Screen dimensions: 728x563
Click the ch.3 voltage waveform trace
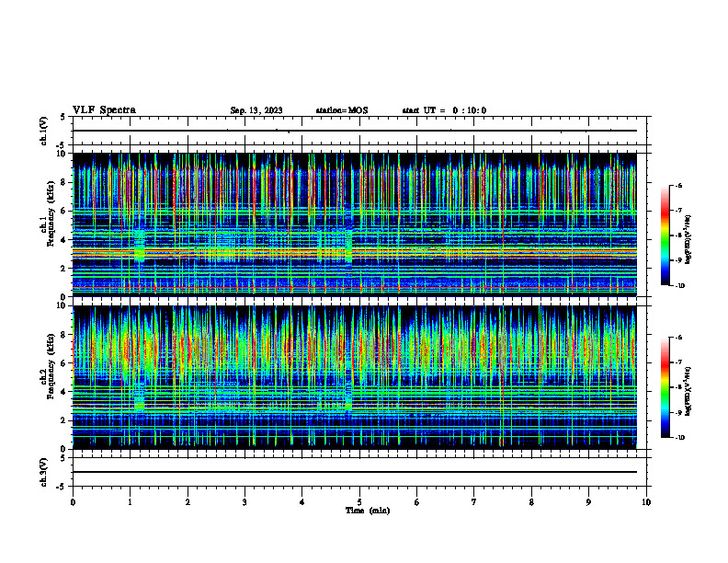355,472
